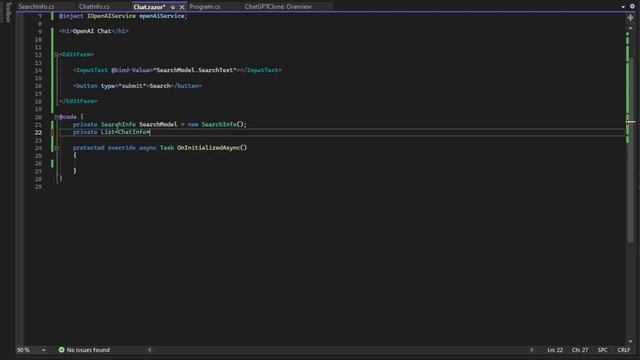Open the Program.cs tab
The image size is (640, 360).
click(204, 7)
